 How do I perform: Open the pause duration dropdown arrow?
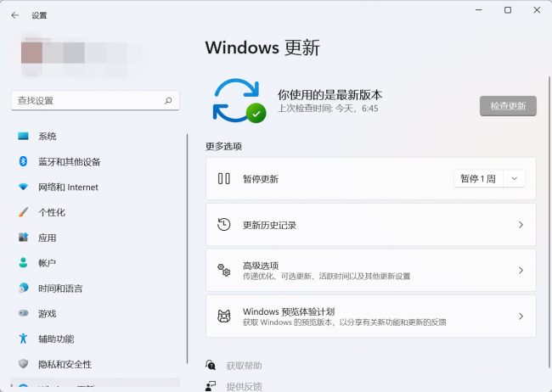[x=515, y=179]
